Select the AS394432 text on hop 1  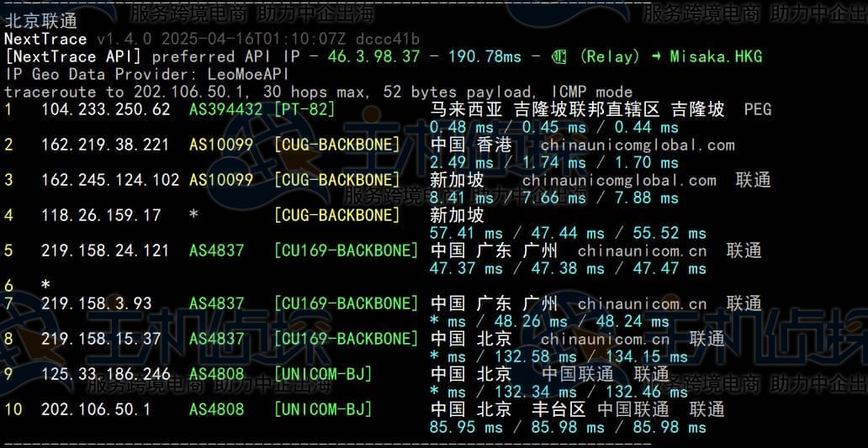coord(225,109)
